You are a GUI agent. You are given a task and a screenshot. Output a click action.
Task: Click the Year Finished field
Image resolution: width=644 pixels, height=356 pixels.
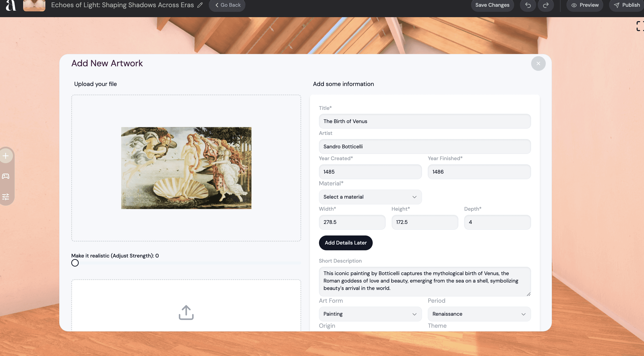(479, 172)
